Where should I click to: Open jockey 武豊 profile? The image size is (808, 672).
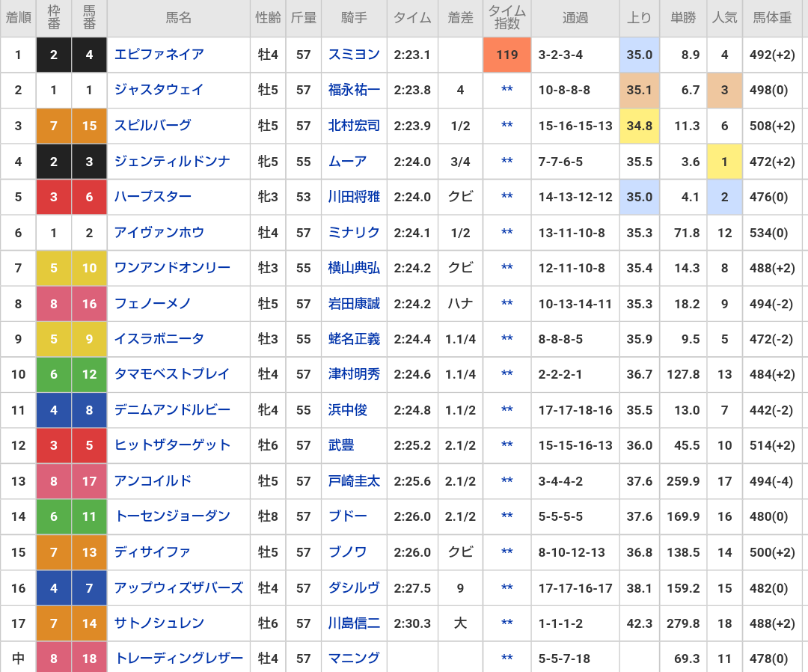point(341,445)
